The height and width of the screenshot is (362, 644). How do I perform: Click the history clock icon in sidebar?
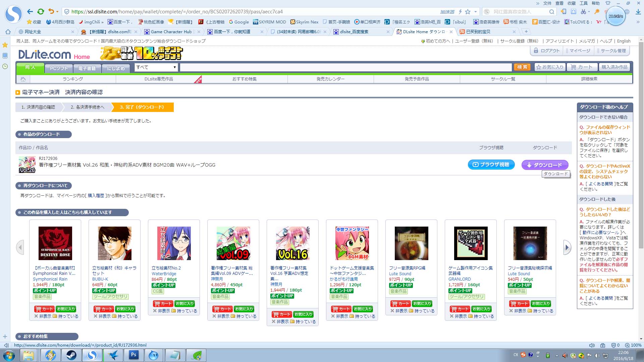(x=5, y=66)
